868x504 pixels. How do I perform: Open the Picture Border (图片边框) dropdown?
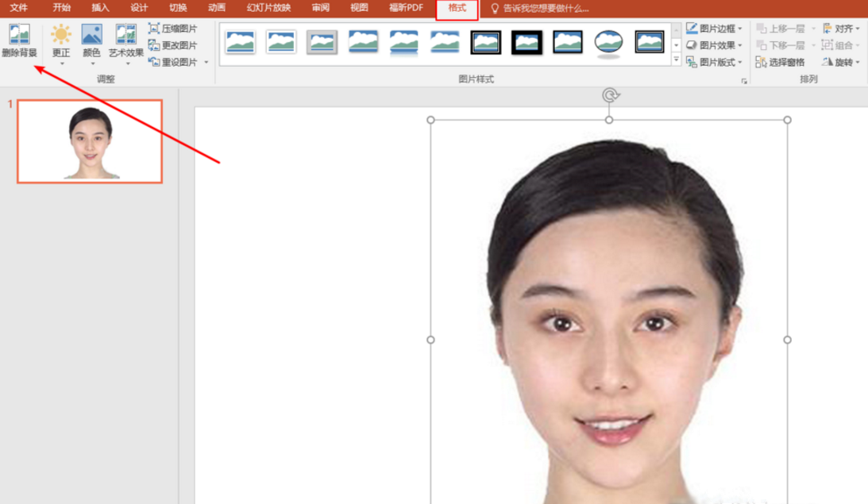713,29
